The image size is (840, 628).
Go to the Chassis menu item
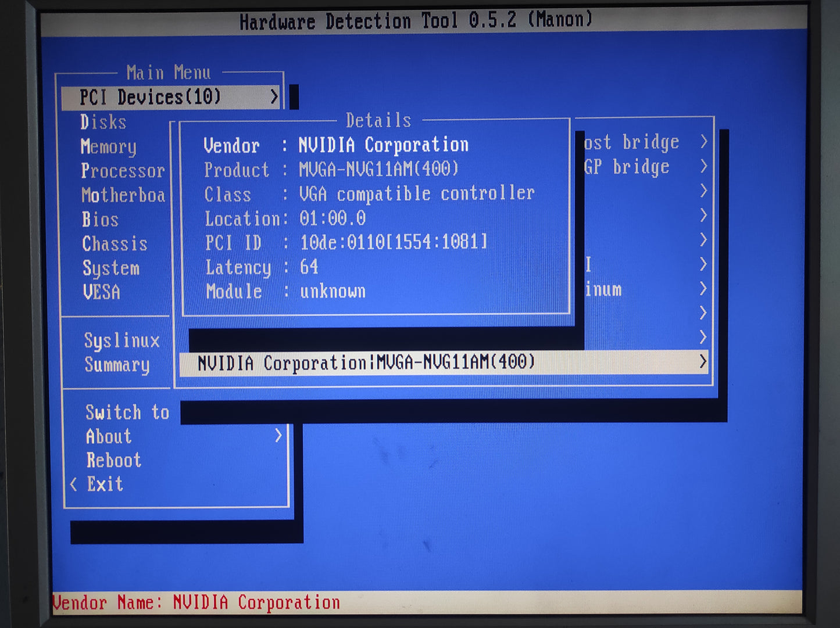115,244
